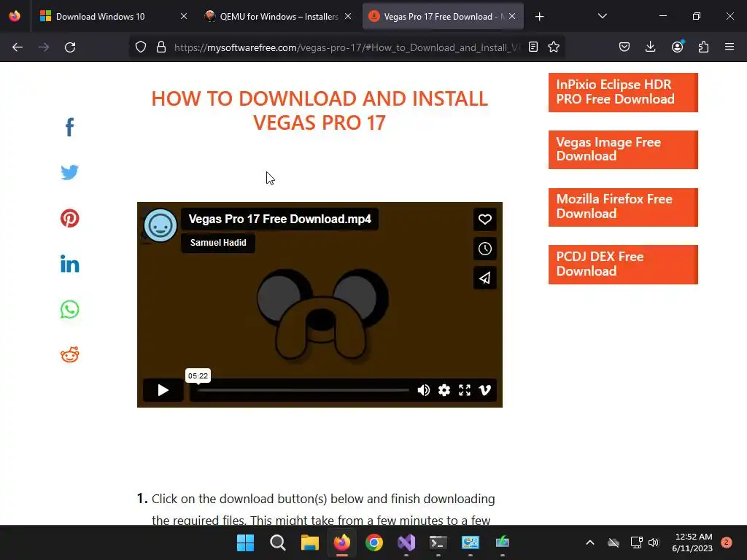Add video to Watch Later
This screenshot has height=560, width=747.
point(485,249)
